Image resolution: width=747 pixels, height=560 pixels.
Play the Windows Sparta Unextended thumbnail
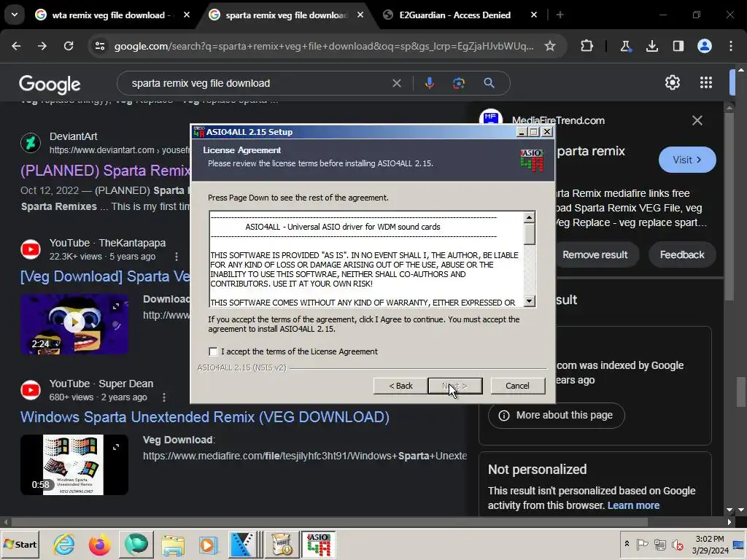pos(74,464)
